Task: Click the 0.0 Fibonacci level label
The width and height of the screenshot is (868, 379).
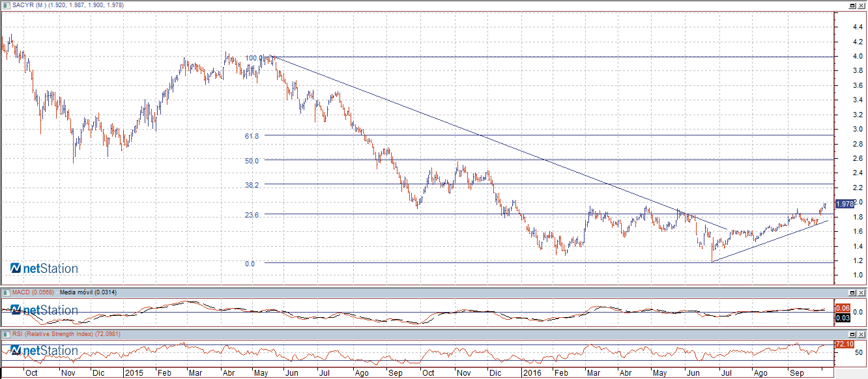Action: (x=250, y=264)
